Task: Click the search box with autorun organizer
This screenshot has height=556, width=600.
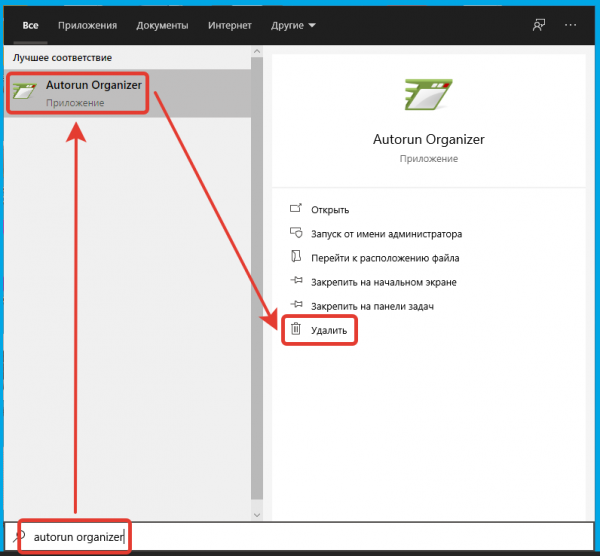Action: [x=300, y=537]
